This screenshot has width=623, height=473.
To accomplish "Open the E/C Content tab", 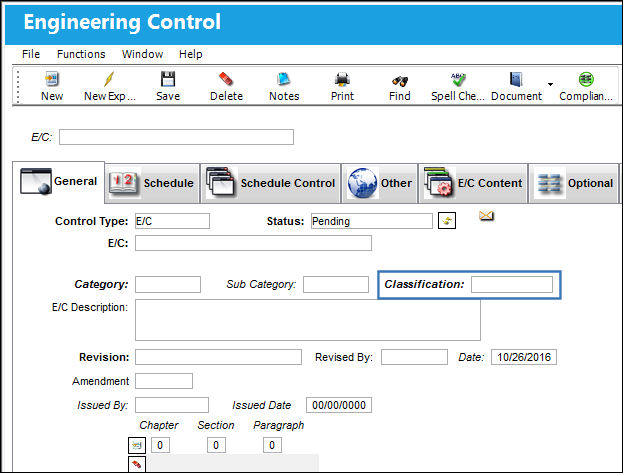I will (473, 183).
